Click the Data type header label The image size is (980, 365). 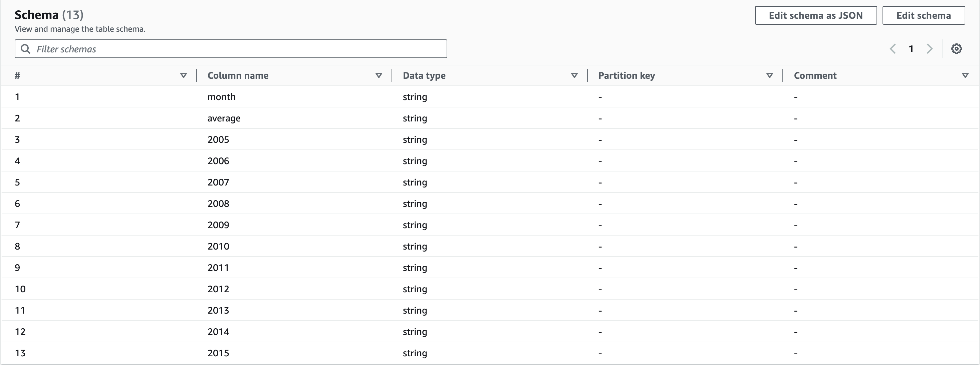pyautogui.click(x=424, y=75)
